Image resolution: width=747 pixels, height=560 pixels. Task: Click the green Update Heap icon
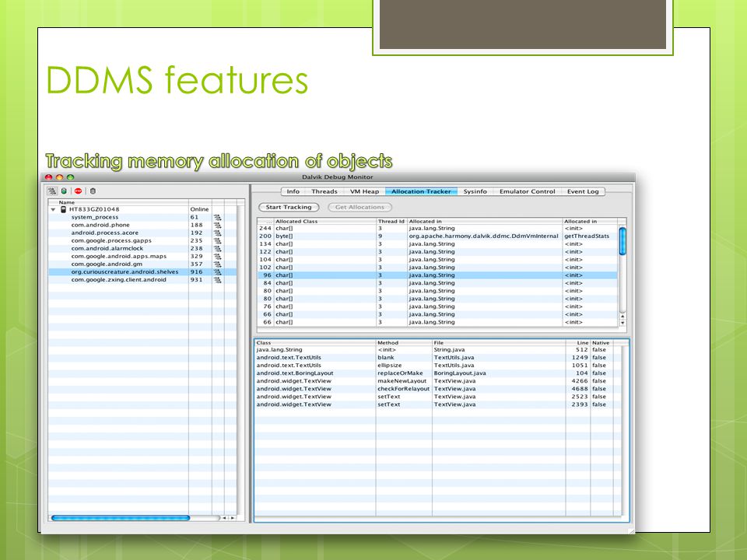coord(64,191)
